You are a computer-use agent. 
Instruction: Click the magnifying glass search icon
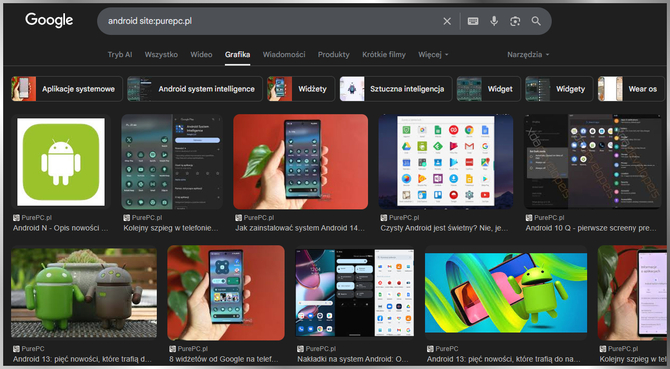click(x=536, y=21)
